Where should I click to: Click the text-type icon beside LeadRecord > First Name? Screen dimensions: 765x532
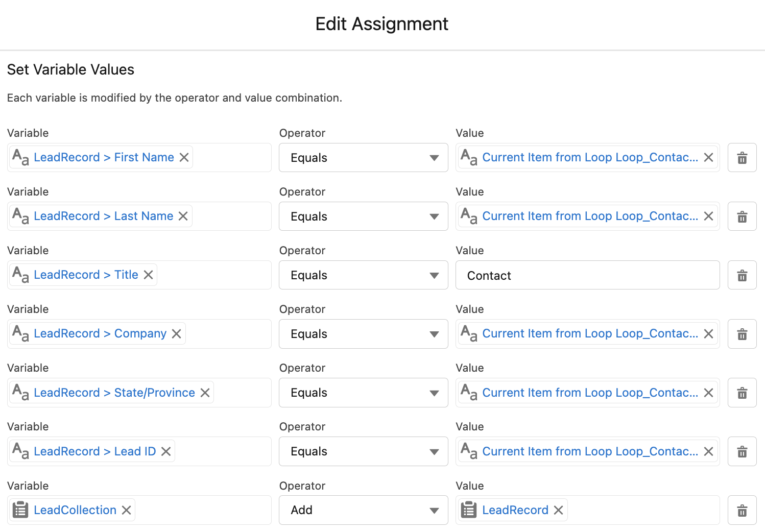coord(20,157)
